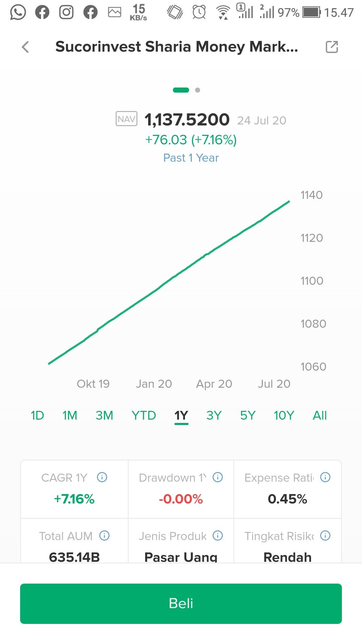Viewport: 362px width, 644px height.
Task: Show All time chart range
Action: (x=319, y=416)
